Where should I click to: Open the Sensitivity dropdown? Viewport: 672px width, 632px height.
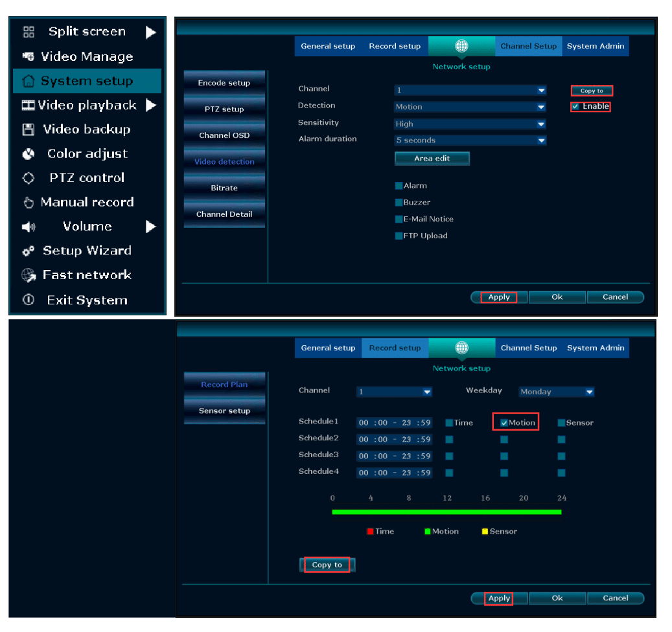(x=469, y=123)
